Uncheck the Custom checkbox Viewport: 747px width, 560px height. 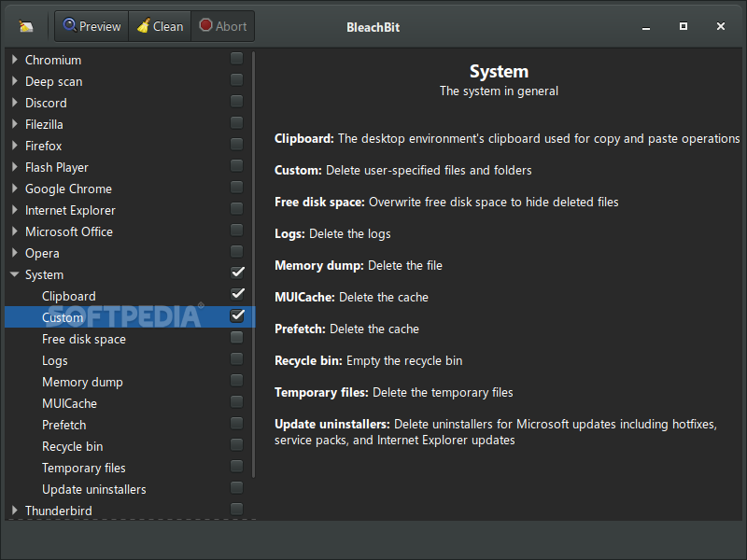pos(237,315)
